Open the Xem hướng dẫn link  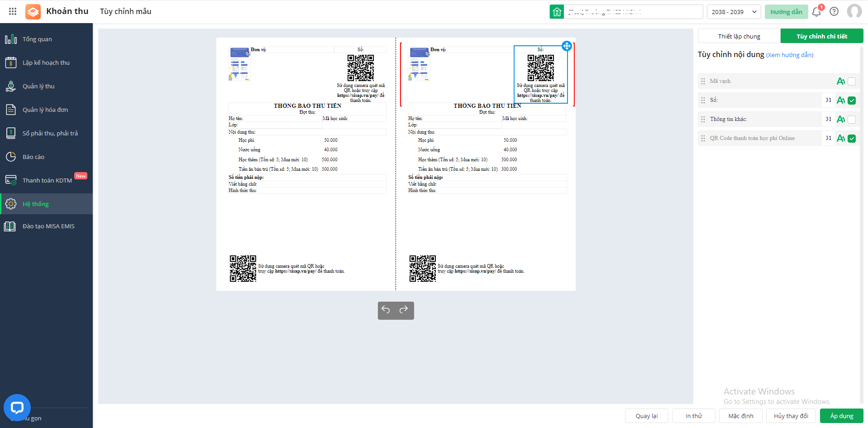tap(790, 55)
